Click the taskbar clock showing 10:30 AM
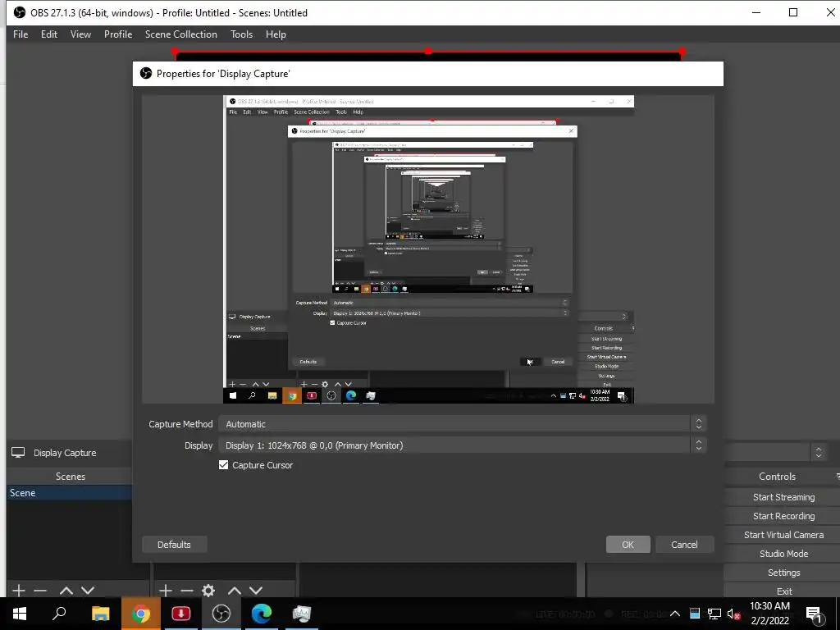This screenshot has height=630, width=840. [769, 614]
